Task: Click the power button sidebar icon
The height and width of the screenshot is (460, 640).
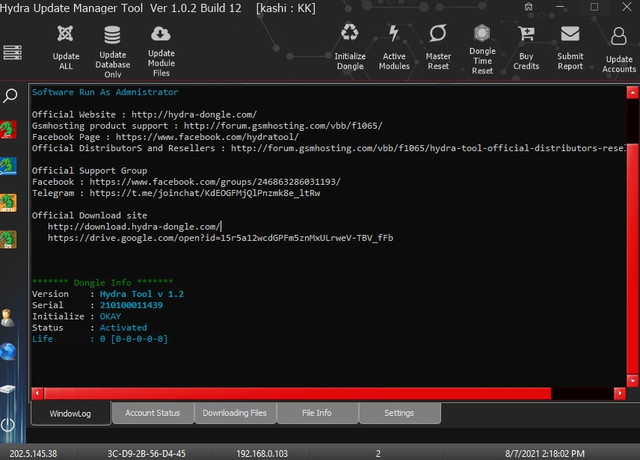Action: pyautogui.click(x=8, y=425)
